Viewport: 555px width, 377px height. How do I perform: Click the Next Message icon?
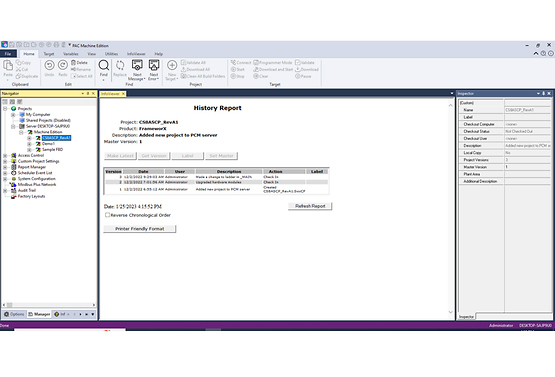(x=137, y=65)
